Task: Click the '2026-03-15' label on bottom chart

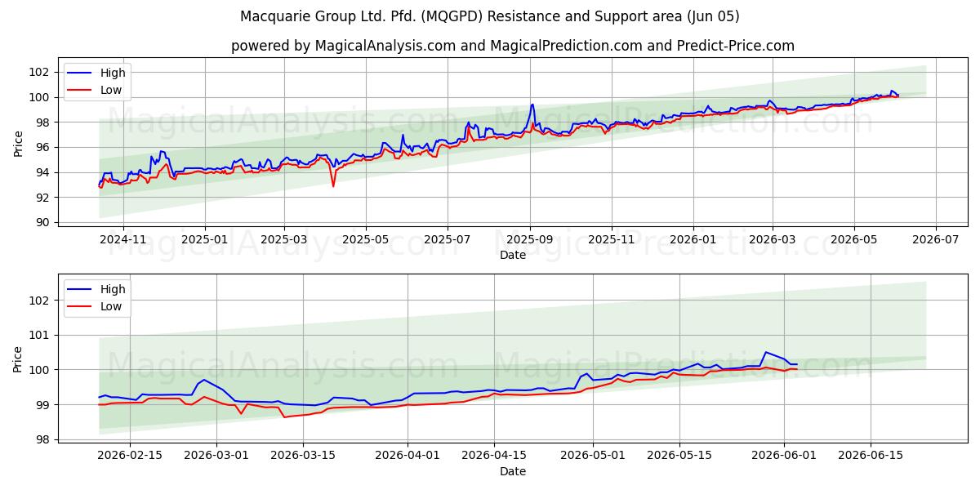Action: [x=304, y=457]
